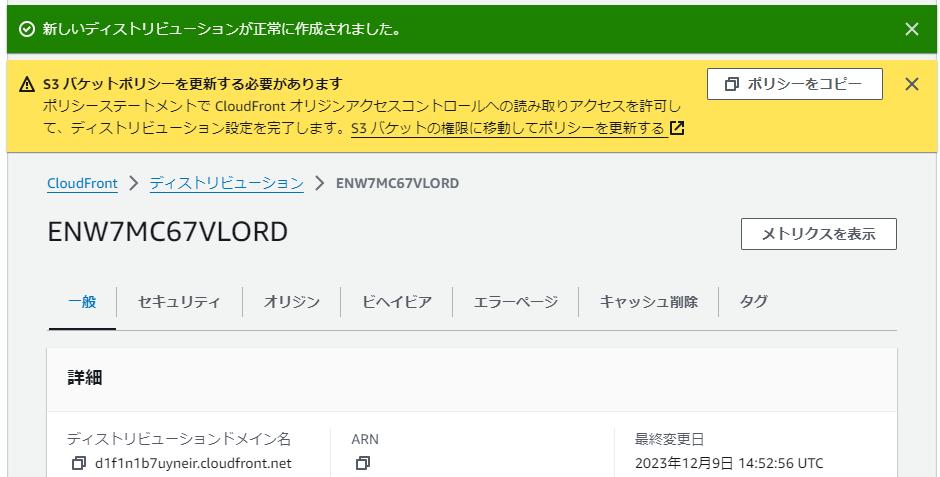Click the ポリシーをコピー button

click(x=794, y=84)
